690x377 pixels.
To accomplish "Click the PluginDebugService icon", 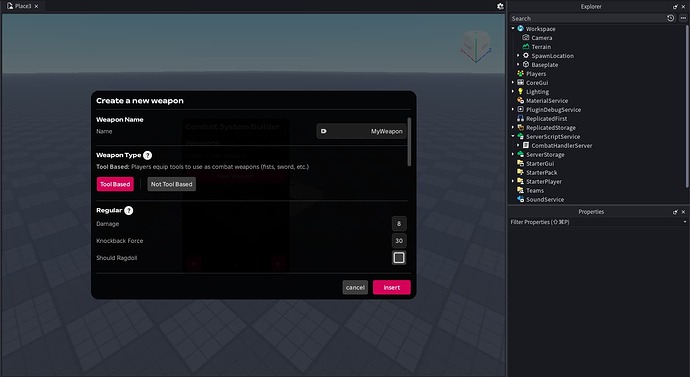I will pyautogui.click(x=521, y=110).
